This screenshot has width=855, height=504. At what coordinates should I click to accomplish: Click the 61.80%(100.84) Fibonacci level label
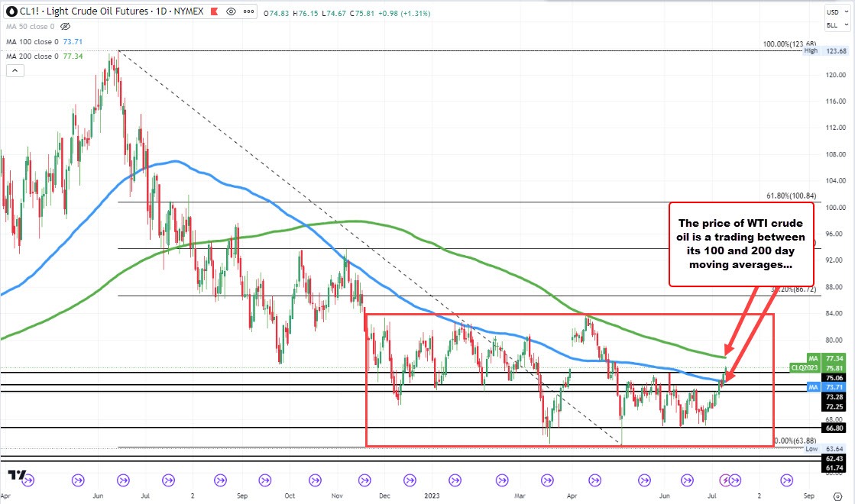coord(792,195)
